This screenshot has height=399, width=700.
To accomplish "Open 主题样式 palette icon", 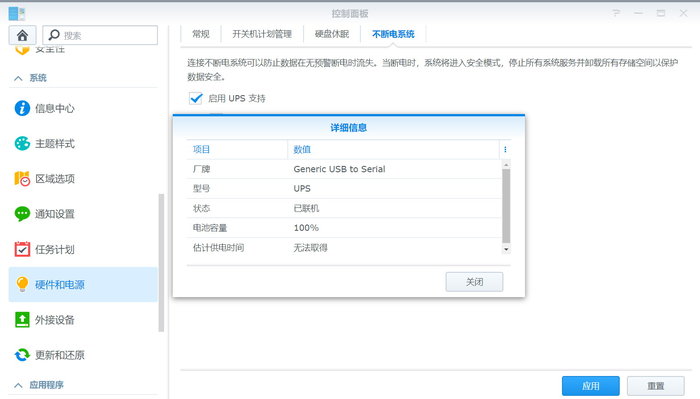I will point(22,143).
